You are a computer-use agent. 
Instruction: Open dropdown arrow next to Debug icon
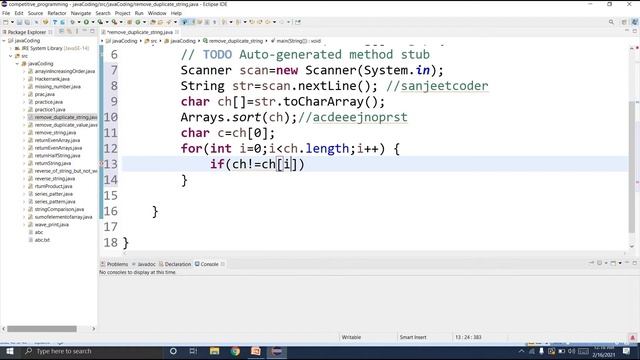pos(79,22)
